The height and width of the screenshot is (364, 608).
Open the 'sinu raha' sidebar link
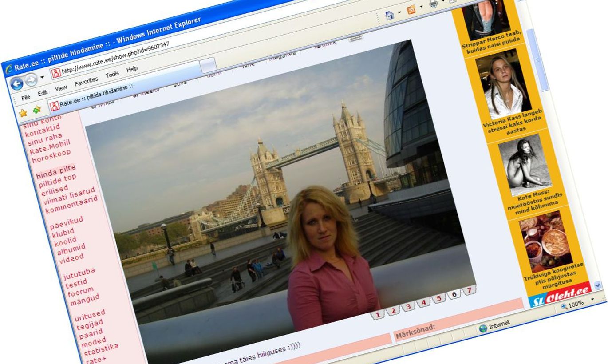[45, 139]
